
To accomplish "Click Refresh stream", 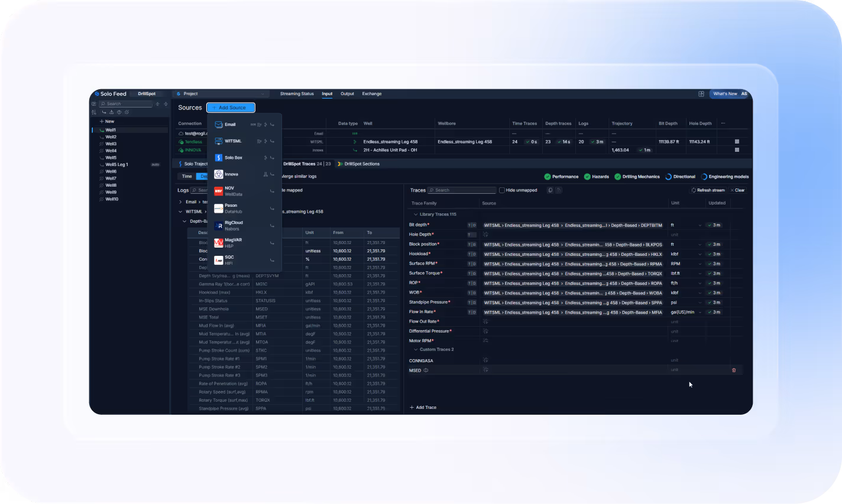I will click(x=708, y=190).
